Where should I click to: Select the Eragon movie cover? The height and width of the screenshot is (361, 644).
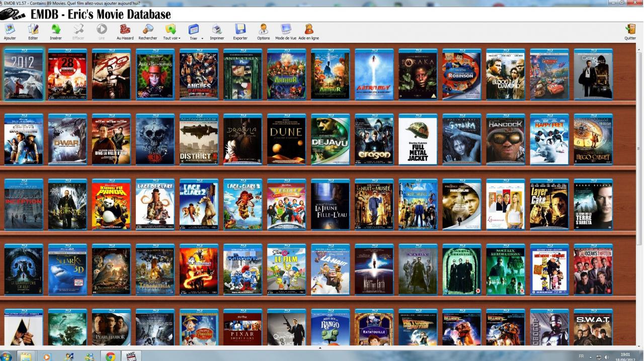[x=374, y=139]
